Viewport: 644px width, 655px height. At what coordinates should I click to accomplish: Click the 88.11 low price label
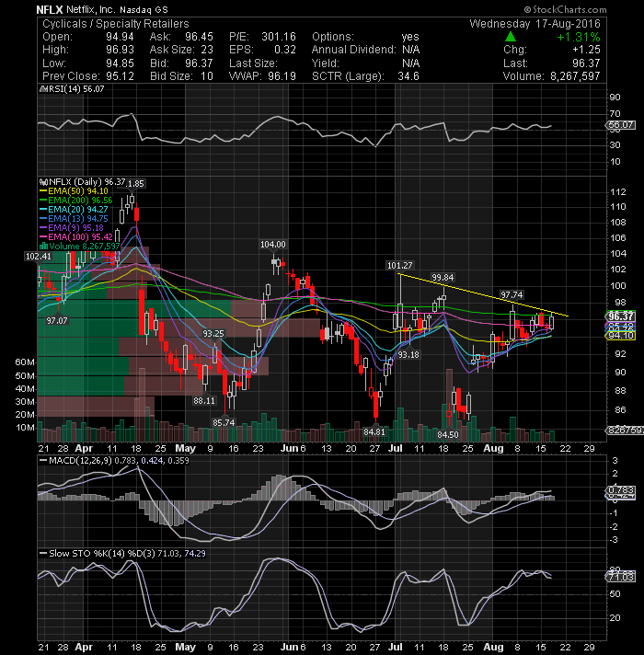pyautogui.click(x=204, y=401)
